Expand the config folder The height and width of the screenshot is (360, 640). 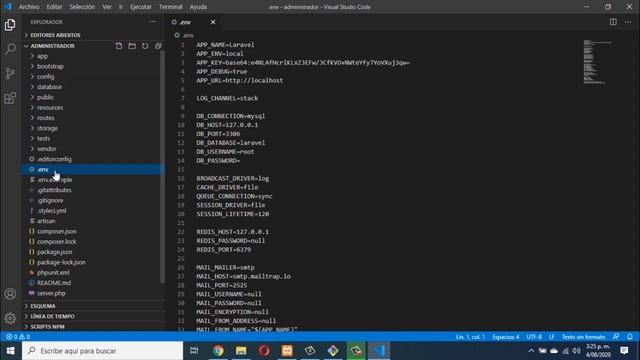[45, 76]
